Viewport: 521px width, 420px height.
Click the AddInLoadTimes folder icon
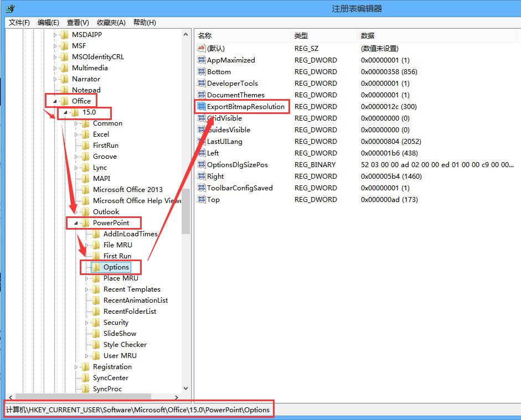(x=96, y=234)
